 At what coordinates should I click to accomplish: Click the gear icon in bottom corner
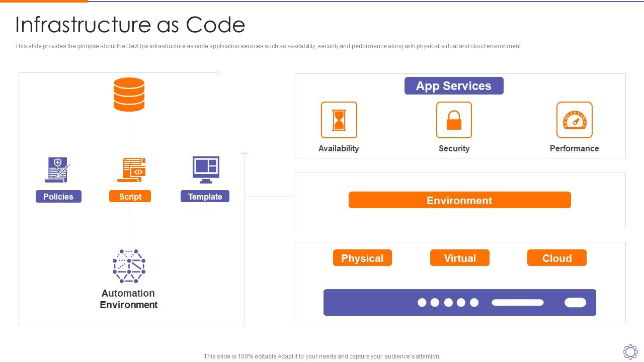tap(630, 351)
